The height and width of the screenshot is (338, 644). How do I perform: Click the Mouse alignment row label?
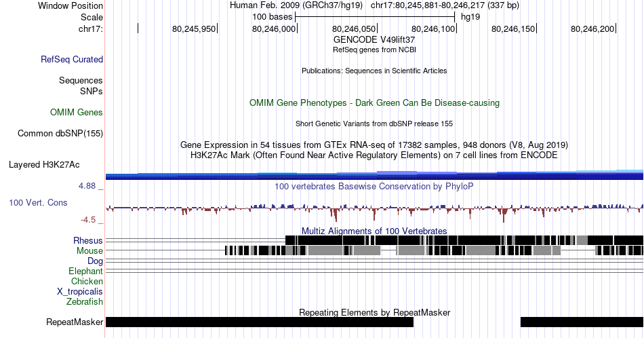89,250
